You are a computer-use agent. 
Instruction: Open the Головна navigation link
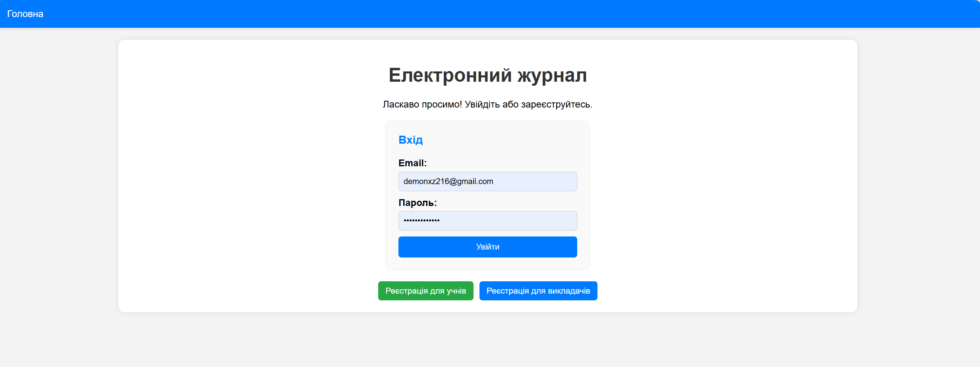25,13
